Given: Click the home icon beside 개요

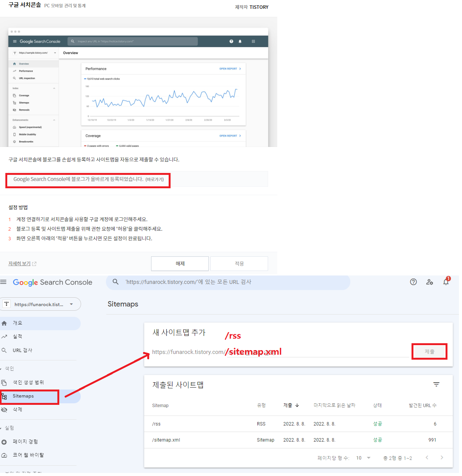Looking at the screenshot, I should coord(4,323).
